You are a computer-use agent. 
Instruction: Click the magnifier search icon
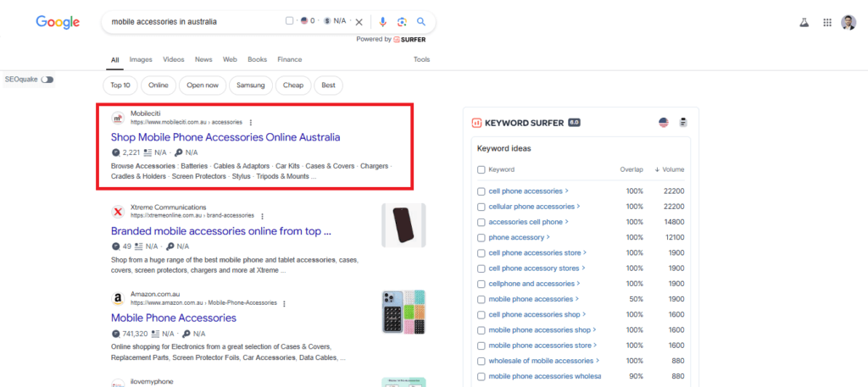pyautogui.click(x=420, y=22)
